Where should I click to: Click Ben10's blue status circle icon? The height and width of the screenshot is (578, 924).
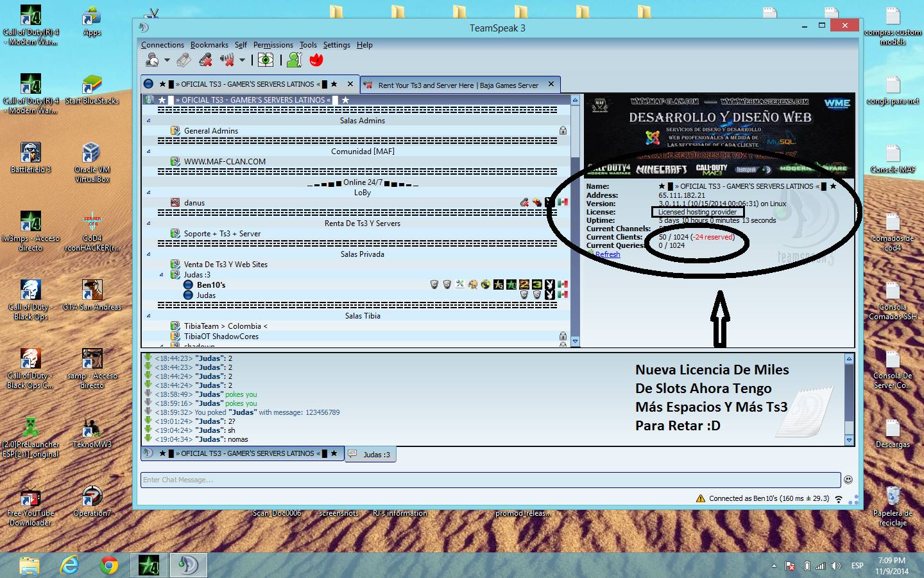coord(188,285)
